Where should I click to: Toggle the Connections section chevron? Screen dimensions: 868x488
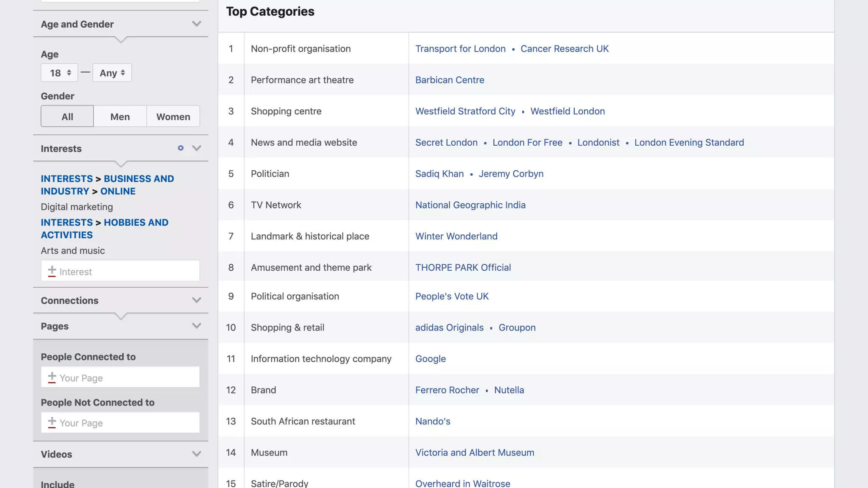tap(196, 300)
